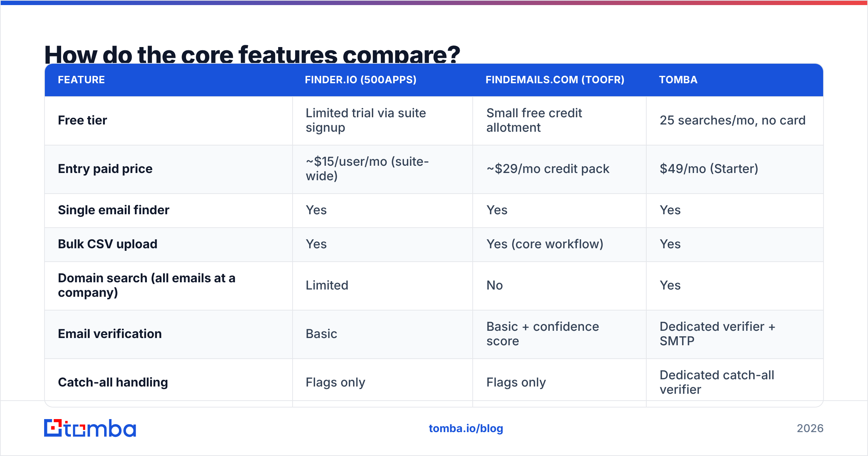Click the FINDEMAILS.COM (TOOFR) column header
Screen dimensions: 868x456
[x=555, y=80]
